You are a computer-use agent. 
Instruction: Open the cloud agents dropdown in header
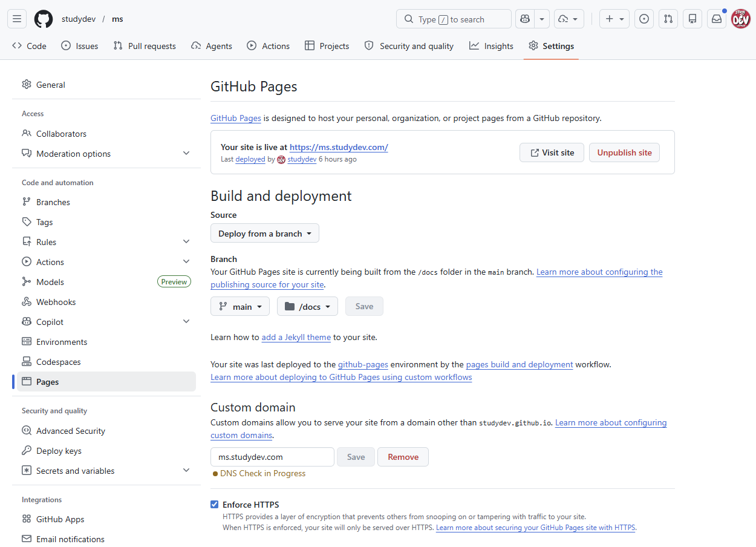[569, 19]
